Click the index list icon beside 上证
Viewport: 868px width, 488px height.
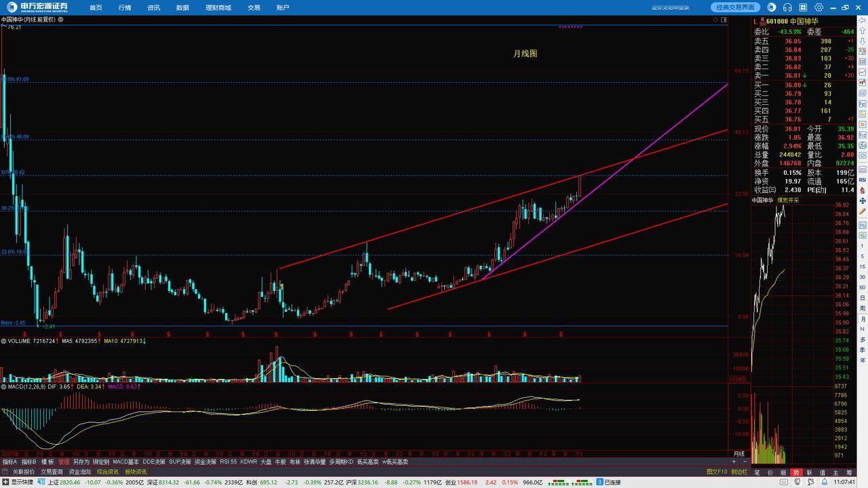(41, 482)
